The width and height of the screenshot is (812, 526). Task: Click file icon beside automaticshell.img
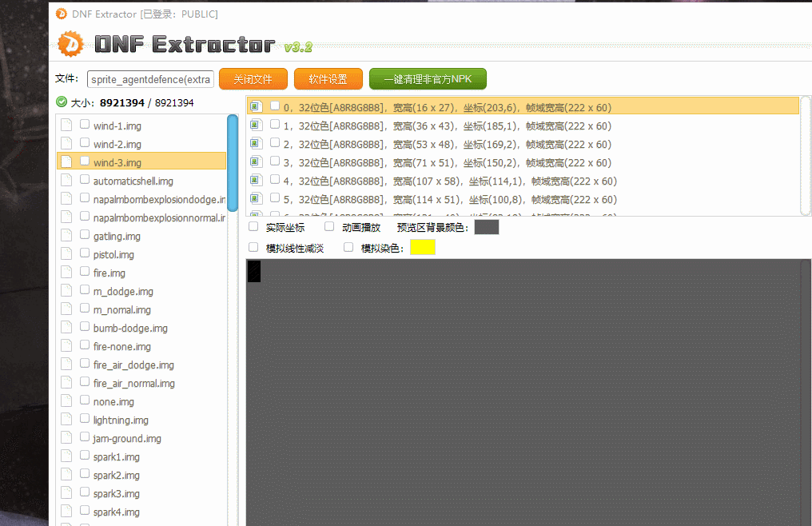coord(66,181)
